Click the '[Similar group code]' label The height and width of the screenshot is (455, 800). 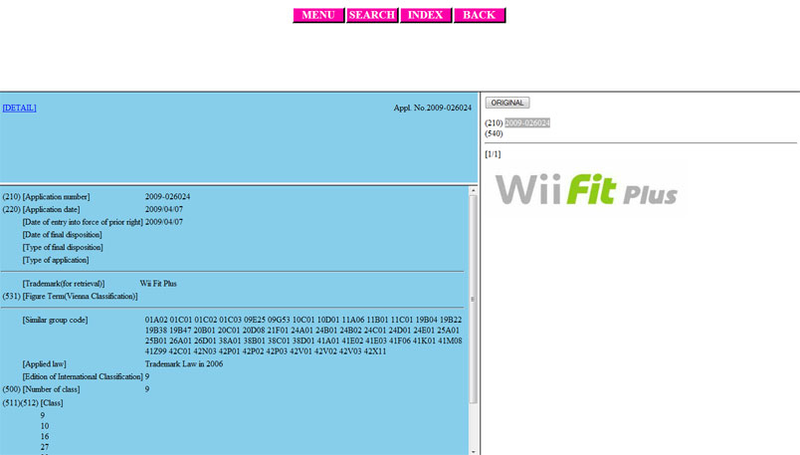(55, 320)
